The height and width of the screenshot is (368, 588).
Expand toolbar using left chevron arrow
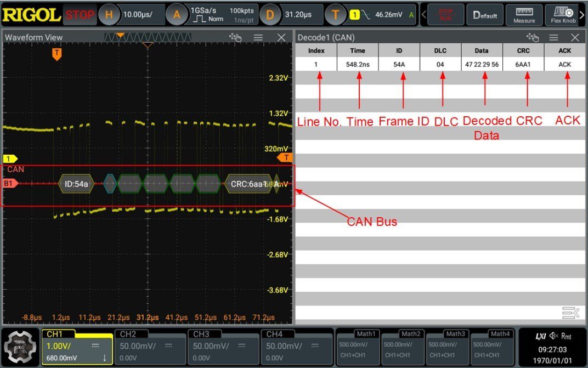(x=423, y=15)
